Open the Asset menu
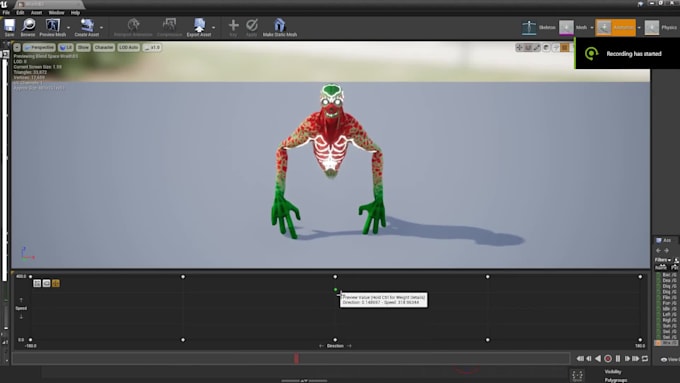Image resolution: width=680 pixels, height=383 pixels. click(x=36, y=13)
